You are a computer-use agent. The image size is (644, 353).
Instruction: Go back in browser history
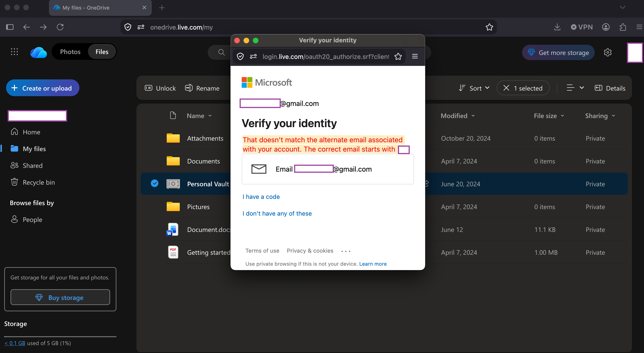point(27,27)
